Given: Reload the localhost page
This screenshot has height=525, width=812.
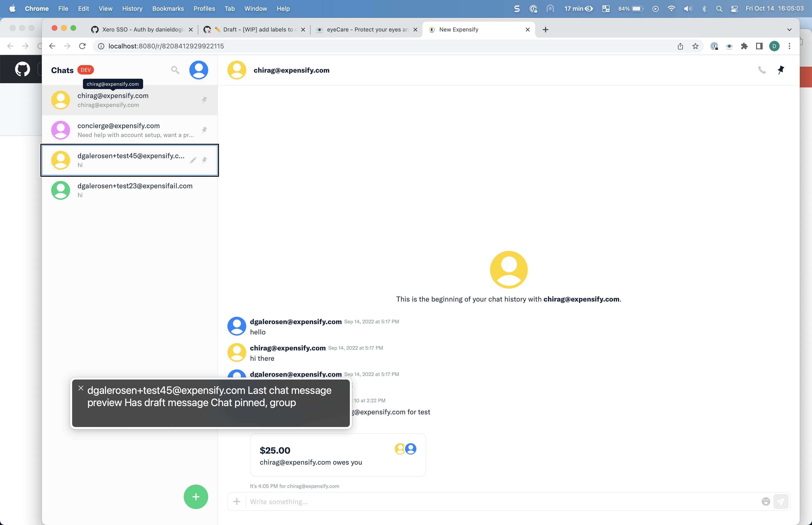Looking at the screenshot, I should click(x=82, y=46).
